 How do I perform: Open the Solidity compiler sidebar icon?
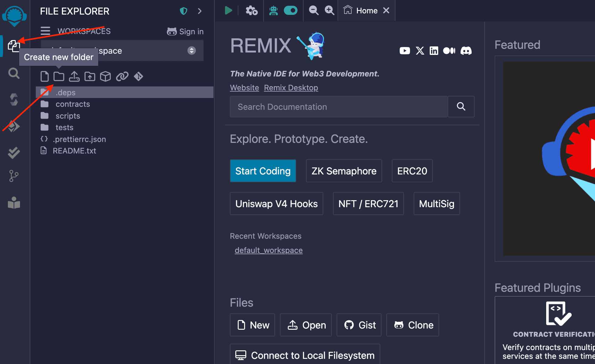[x=14, y=99]
